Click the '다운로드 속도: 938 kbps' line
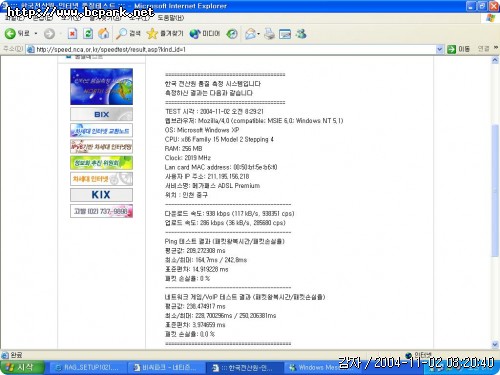The image size is (500, 375). 229,213
